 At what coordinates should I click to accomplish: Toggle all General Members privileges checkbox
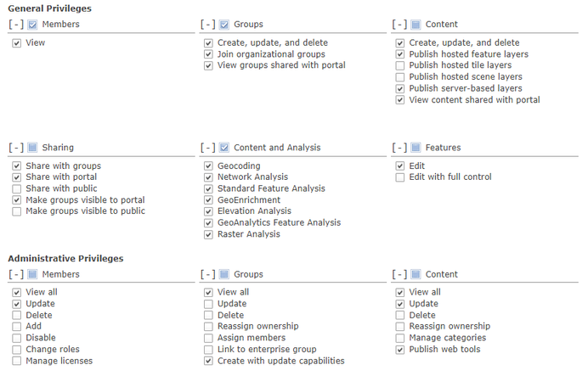32,25
